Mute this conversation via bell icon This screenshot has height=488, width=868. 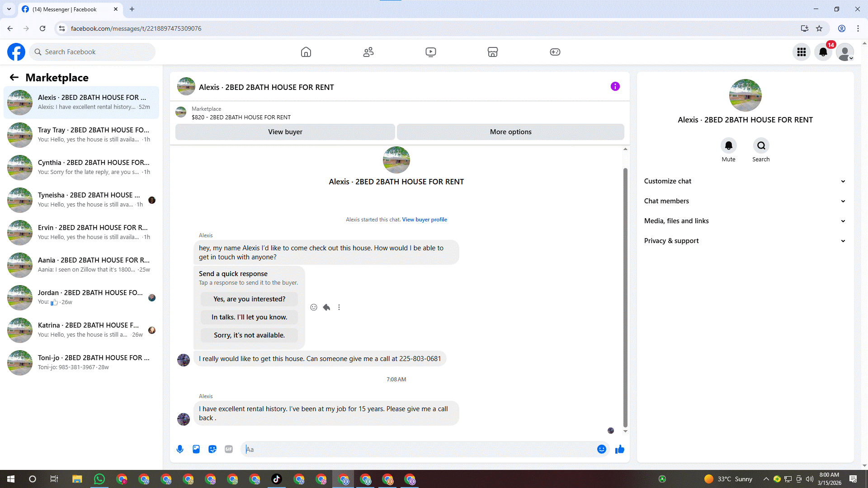coord(729,145)
